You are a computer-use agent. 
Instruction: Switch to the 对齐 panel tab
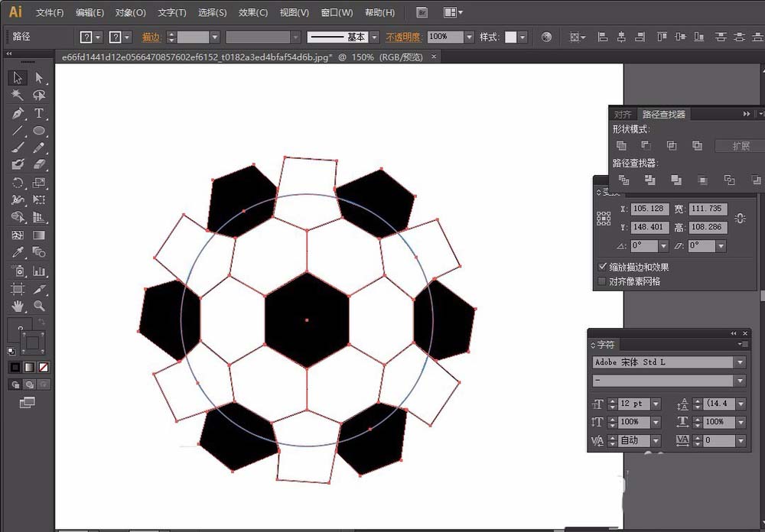click(623, 115)
